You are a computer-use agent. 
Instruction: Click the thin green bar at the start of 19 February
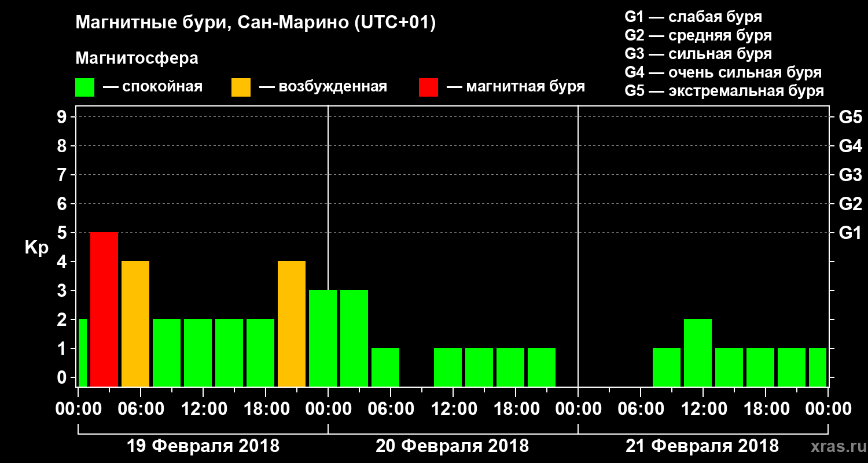pos(82,352)
